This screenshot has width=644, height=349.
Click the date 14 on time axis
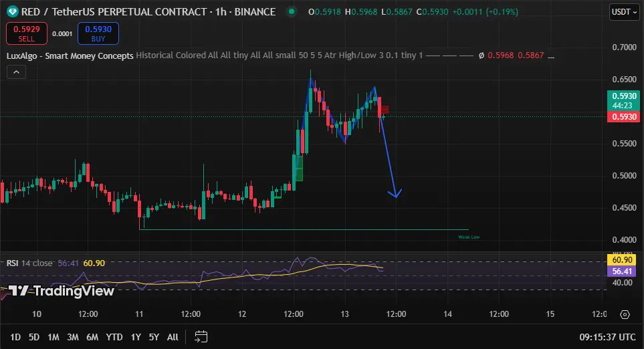pos(447,314)
